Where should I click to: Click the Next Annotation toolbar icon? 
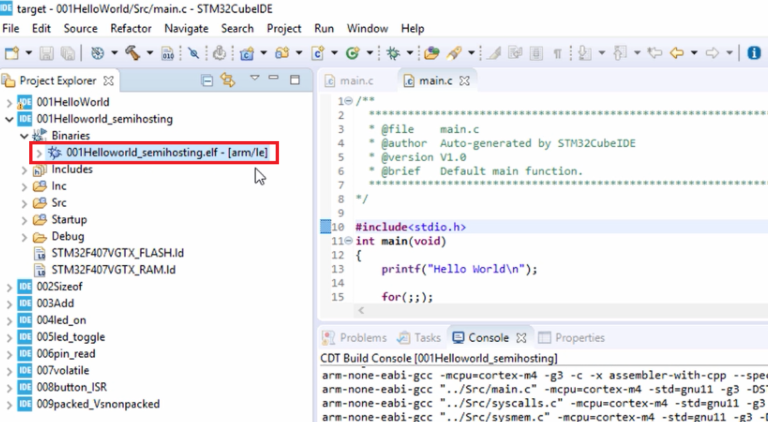[x=584, y=53]
